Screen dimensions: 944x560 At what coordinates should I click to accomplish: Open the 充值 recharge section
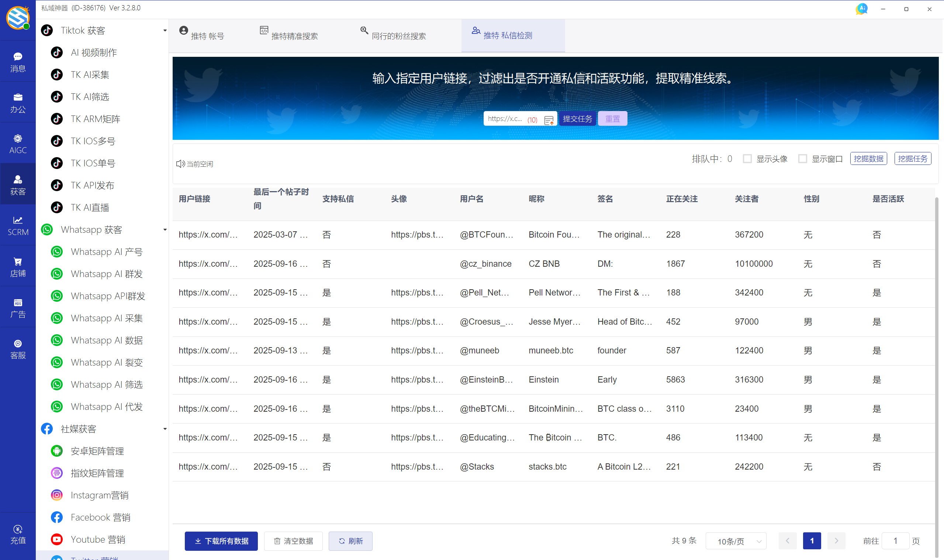point(18,533)
